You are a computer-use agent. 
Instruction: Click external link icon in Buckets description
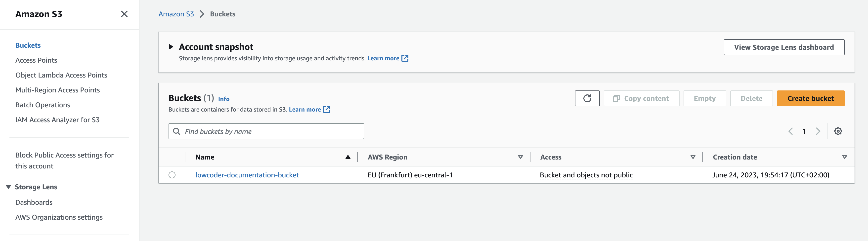tap(327, 109)
